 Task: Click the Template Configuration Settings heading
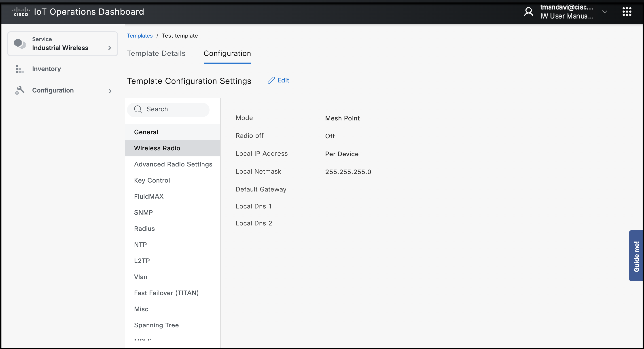189,81
